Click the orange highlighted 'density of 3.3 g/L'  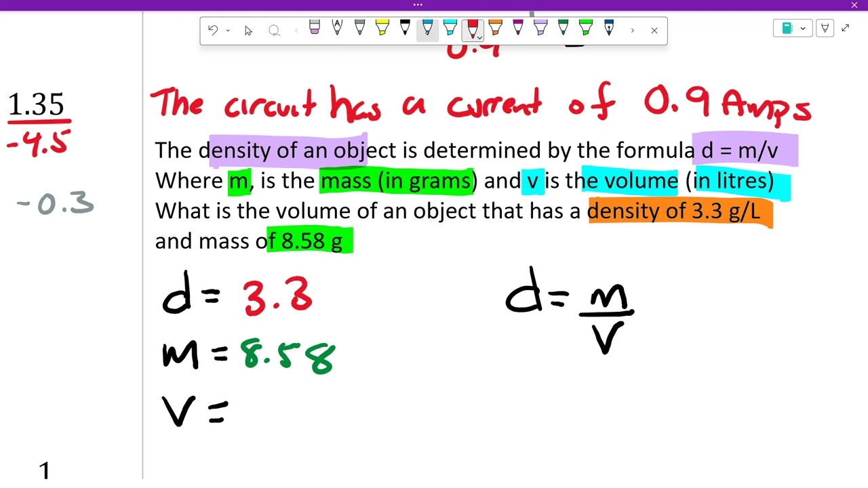pyautogui.click(x=673, y=211)
